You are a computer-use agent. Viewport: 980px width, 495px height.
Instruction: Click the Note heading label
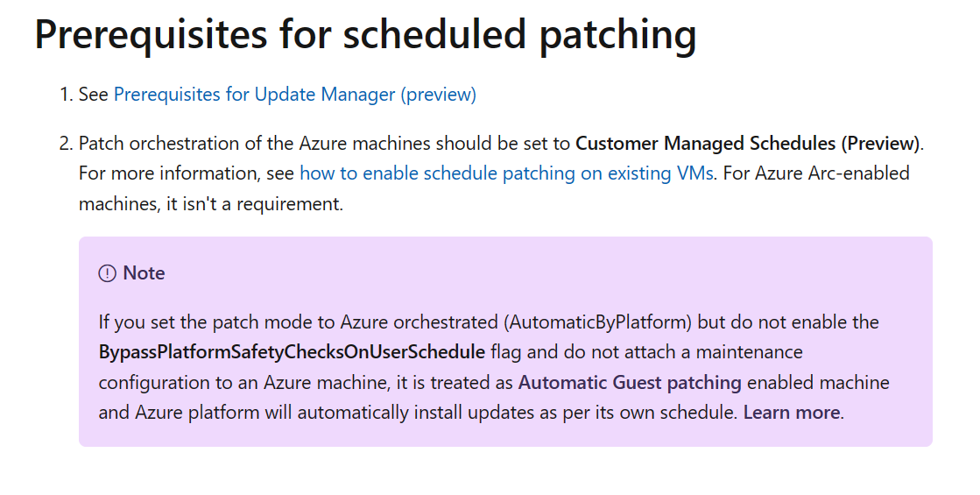coord(144,273)
